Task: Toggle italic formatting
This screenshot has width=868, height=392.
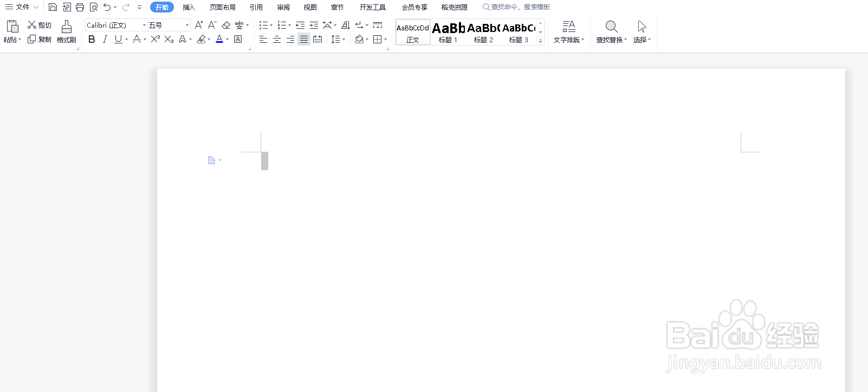Action: click(x=105, y=39)
